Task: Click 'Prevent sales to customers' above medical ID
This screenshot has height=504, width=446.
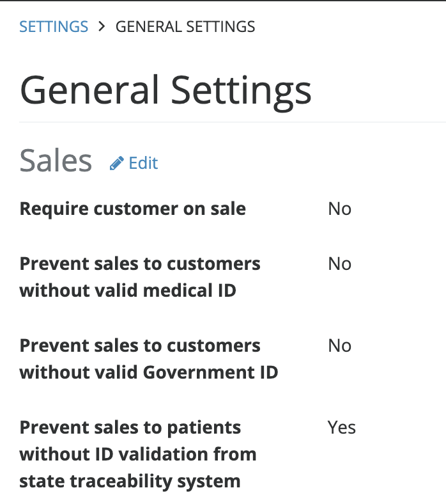Action: point(140,264)
